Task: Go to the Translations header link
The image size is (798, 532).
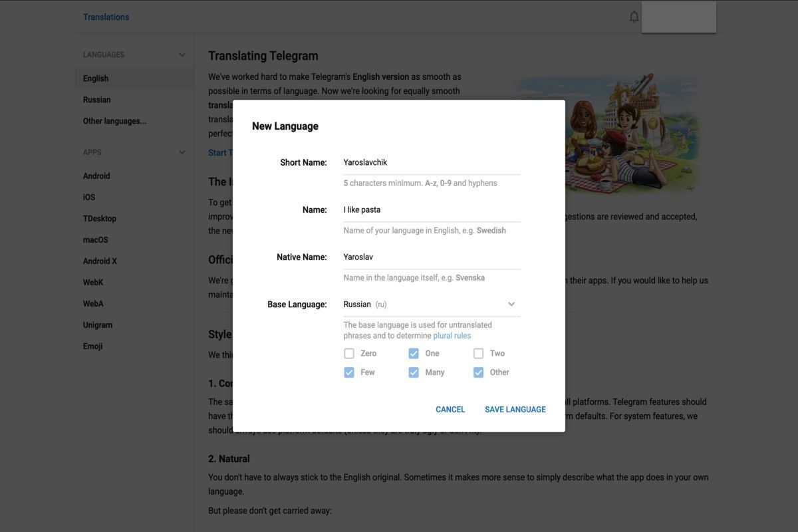Action: tap(106, 17)
